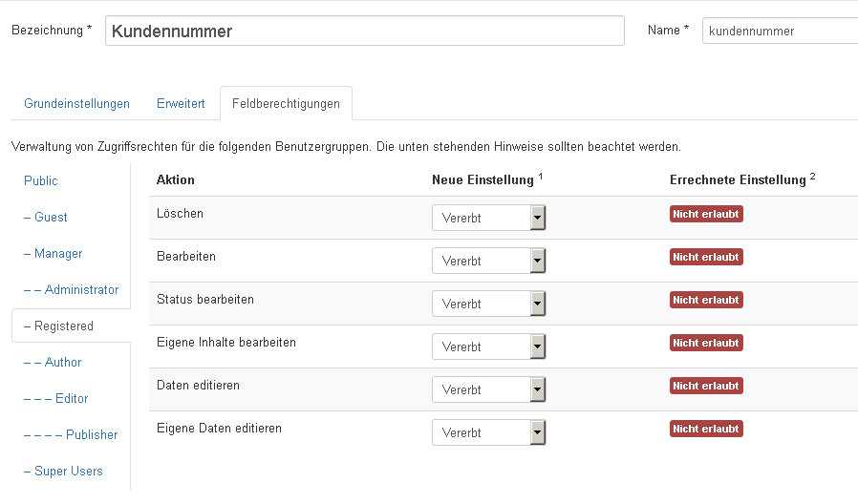Open the Status bearbeiten dropdown
Screen dimensions: 858x504
488,304
